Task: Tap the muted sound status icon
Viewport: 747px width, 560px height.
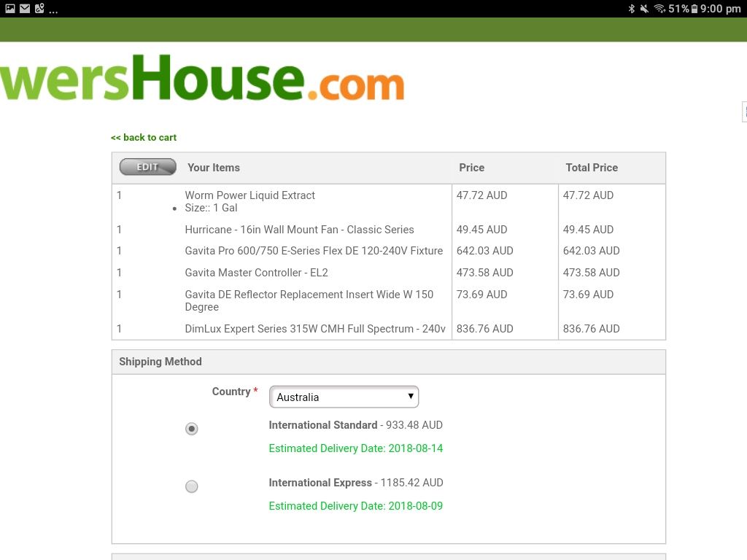Action: 644,9
